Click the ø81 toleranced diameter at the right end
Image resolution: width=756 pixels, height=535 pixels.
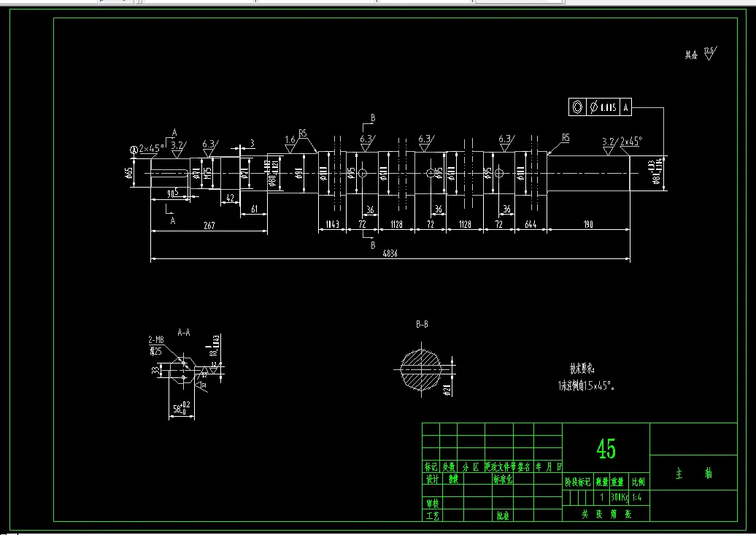click(x=657, y=173)
